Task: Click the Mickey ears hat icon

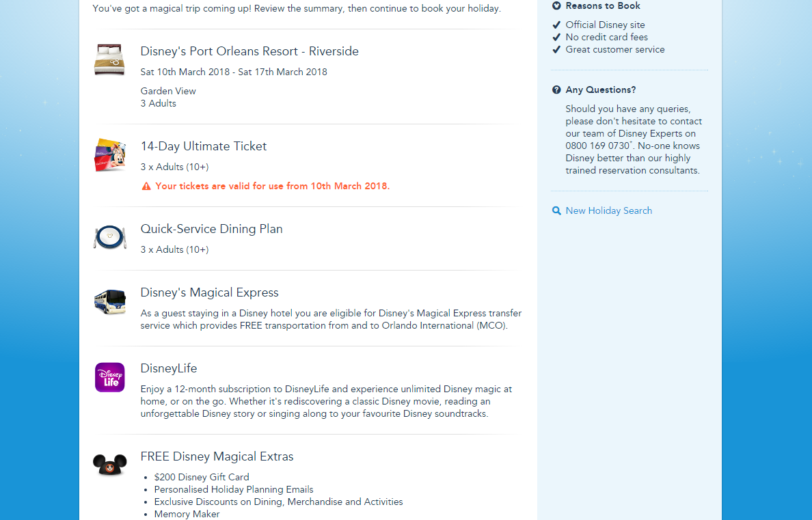Action: [x=110, y=465]
